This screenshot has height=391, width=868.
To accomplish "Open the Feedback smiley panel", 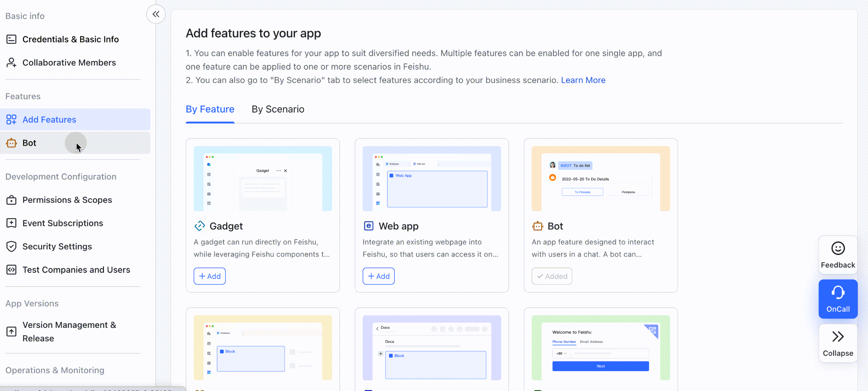I will click(838, 255).
